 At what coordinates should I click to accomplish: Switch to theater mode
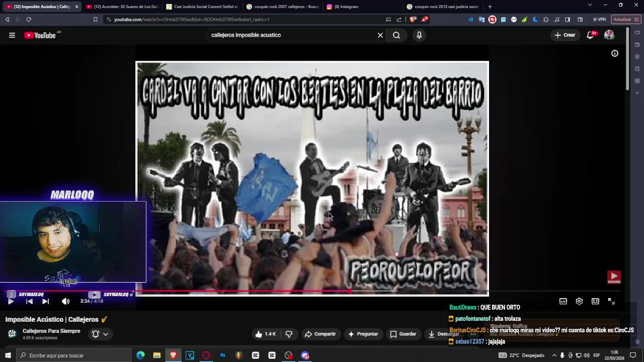(x=595, y=301)
